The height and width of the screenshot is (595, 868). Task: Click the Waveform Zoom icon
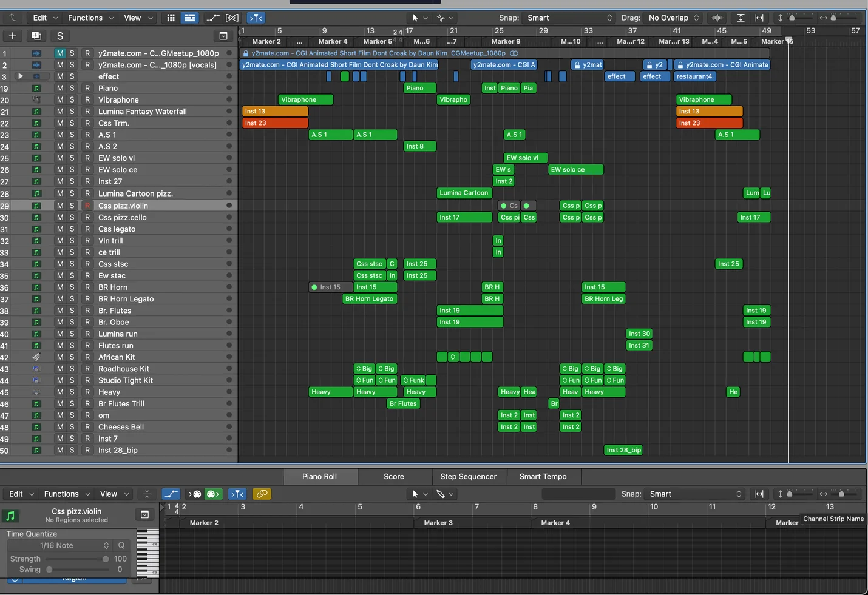(717, 18)
